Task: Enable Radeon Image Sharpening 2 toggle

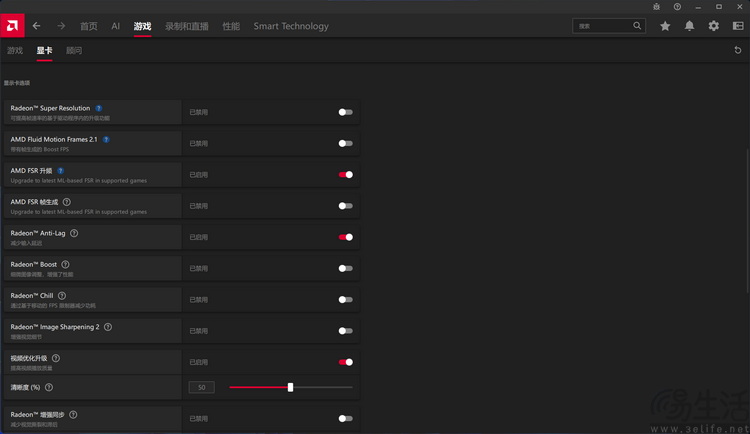Action: coord(345,331)
